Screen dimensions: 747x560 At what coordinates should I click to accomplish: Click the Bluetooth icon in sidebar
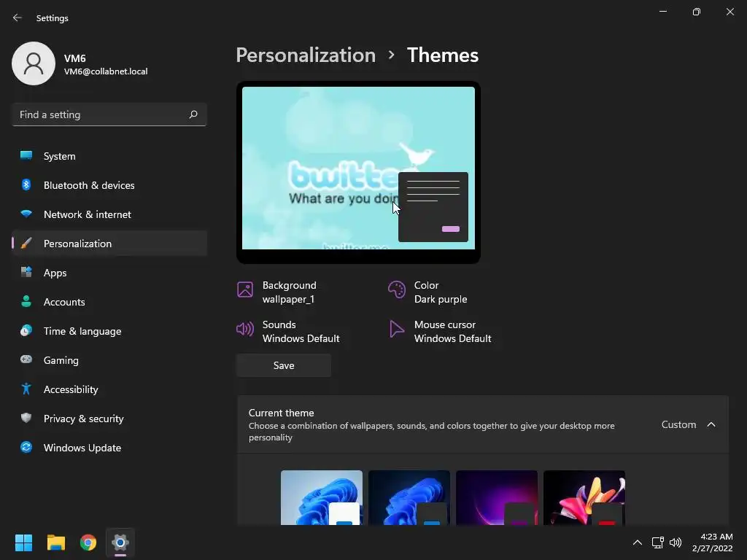pyautogui.click(x=26, y=184)
